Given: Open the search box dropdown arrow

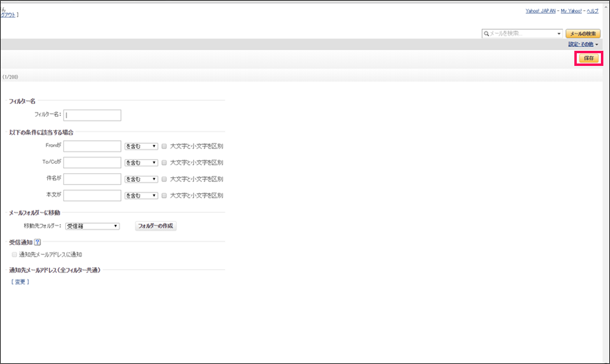Looking at the screenshot, I should pos(559,34).
